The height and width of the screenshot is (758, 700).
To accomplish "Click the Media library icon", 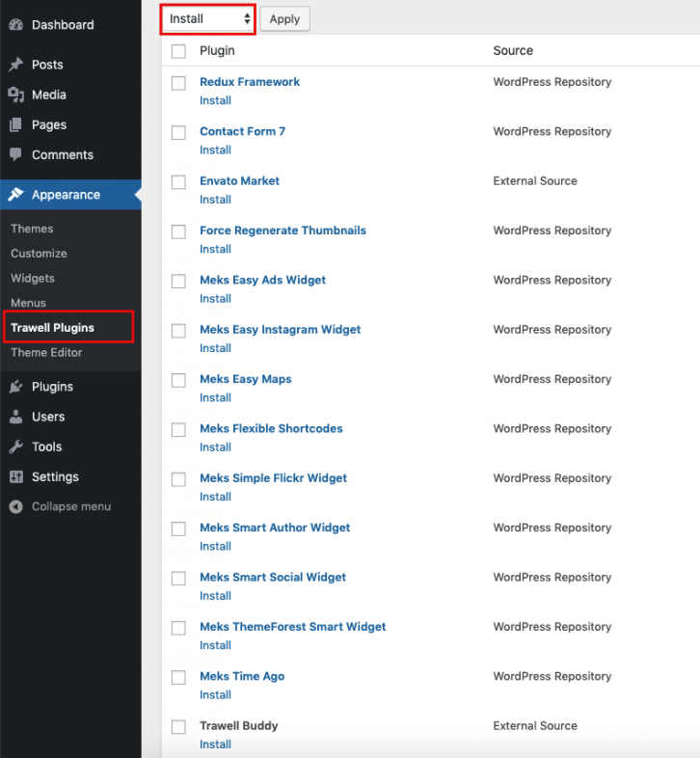I will tap(15, 95).
